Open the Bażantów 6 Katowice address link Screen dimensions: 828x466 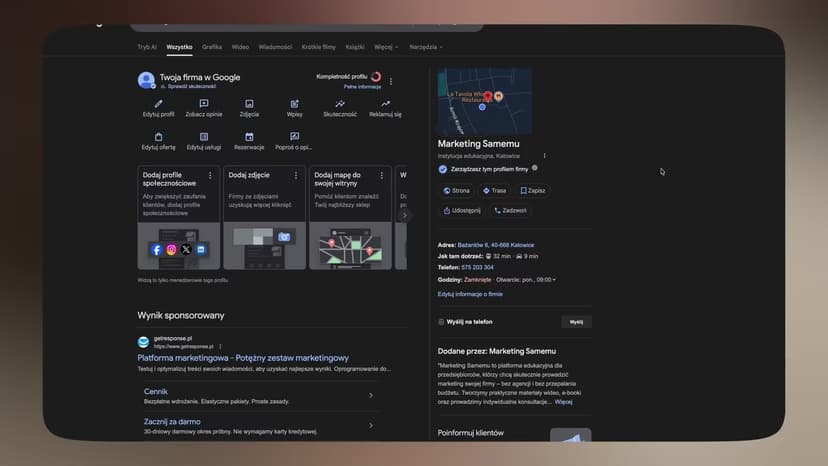point(496,245)
